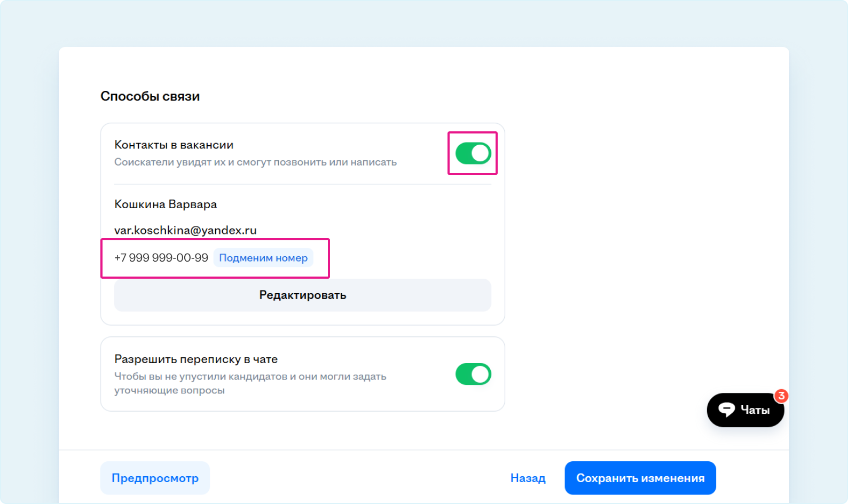The width and height of the screenshot is (848, 504).
Task: Click the footer divider line above Сохранить изменения
Action: [423, 450]
